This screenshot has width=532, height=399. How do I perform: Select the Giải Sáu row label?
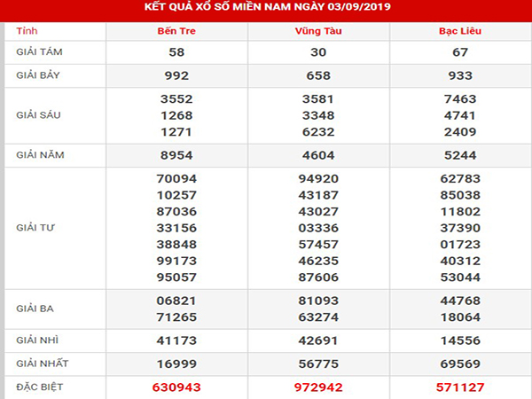[40, 114]
